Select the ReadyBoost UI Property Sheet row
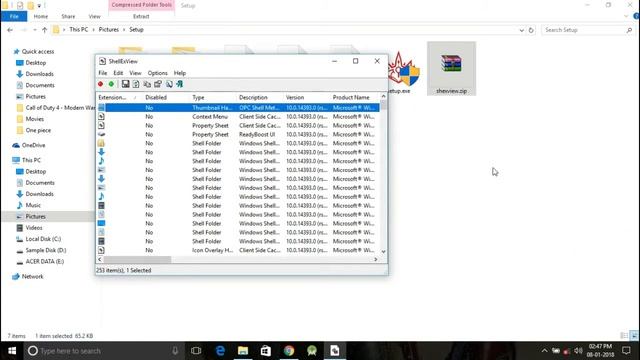 (x=238, y=134)
